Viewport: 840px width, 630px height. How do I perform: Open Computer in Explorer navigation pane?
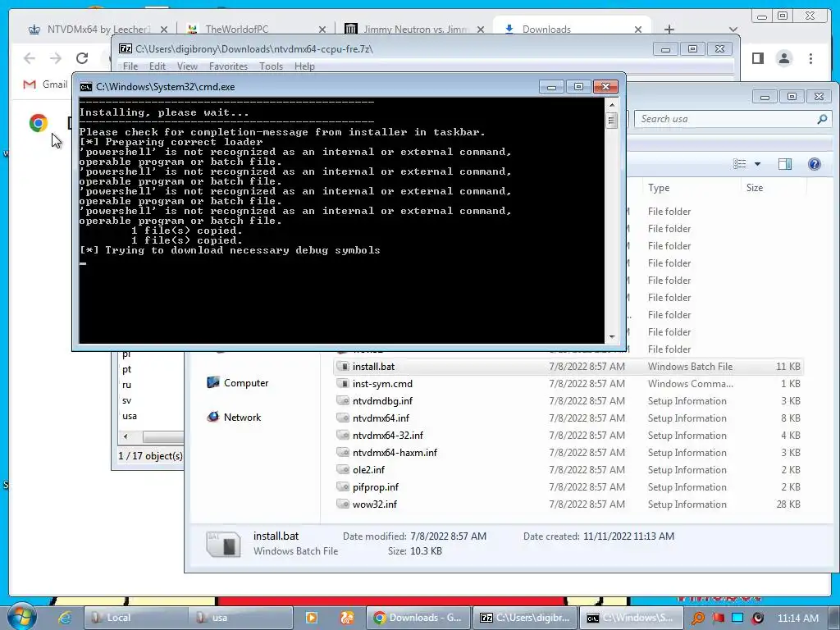point(237,382)
